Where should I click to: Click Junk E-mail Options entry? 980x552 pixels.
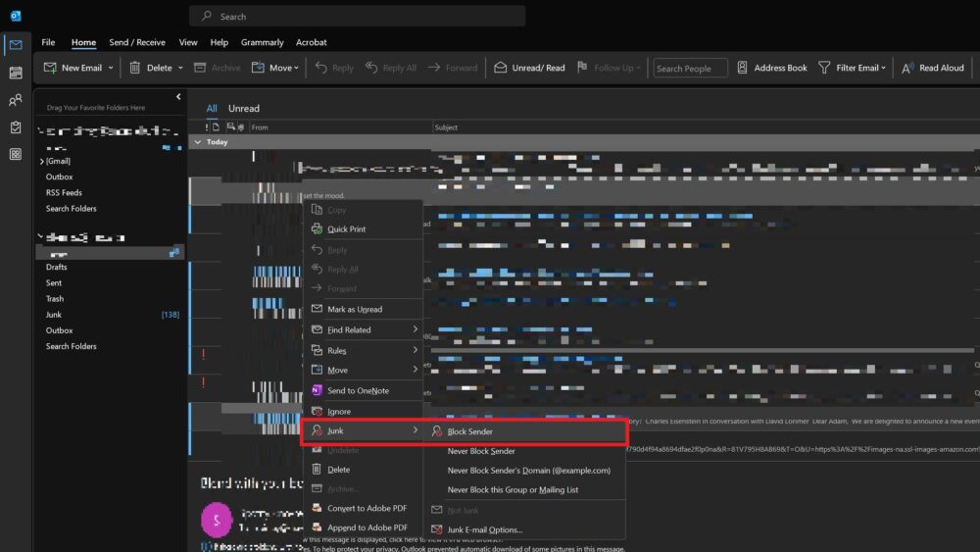click(484, 530)
